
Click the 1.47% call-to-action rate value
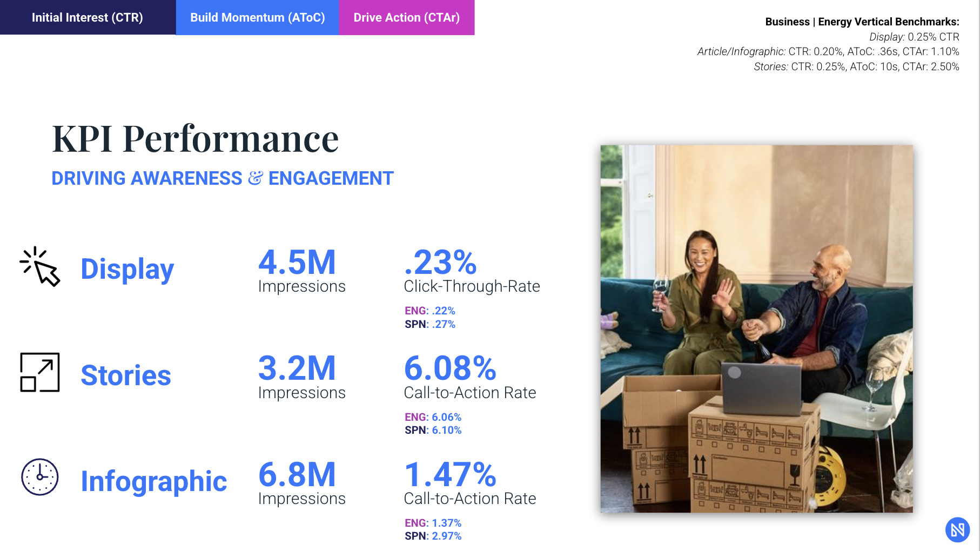point(450,475)
